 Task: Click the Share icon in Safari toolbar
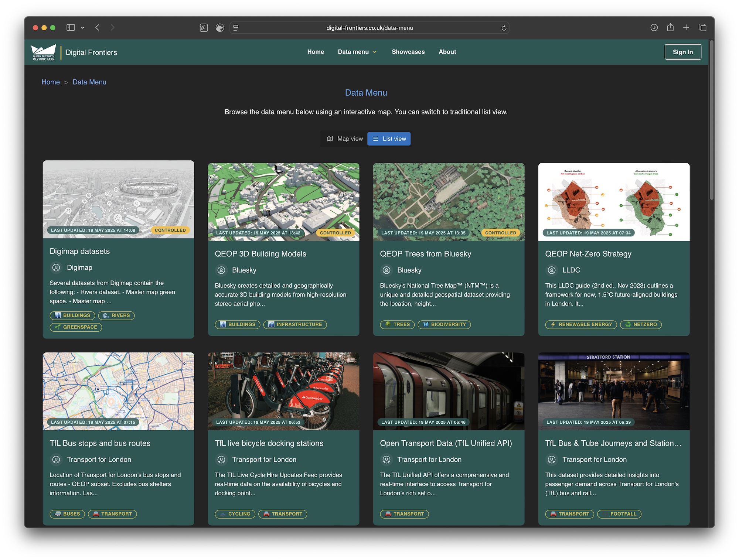pyautogui.click(x=670, y=27)
